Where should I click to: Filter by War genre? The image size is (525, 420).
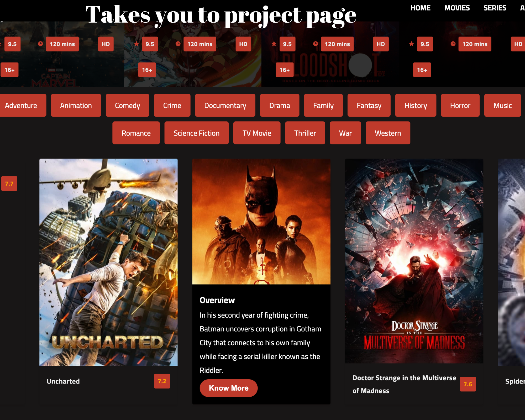(x=345, y=133)
